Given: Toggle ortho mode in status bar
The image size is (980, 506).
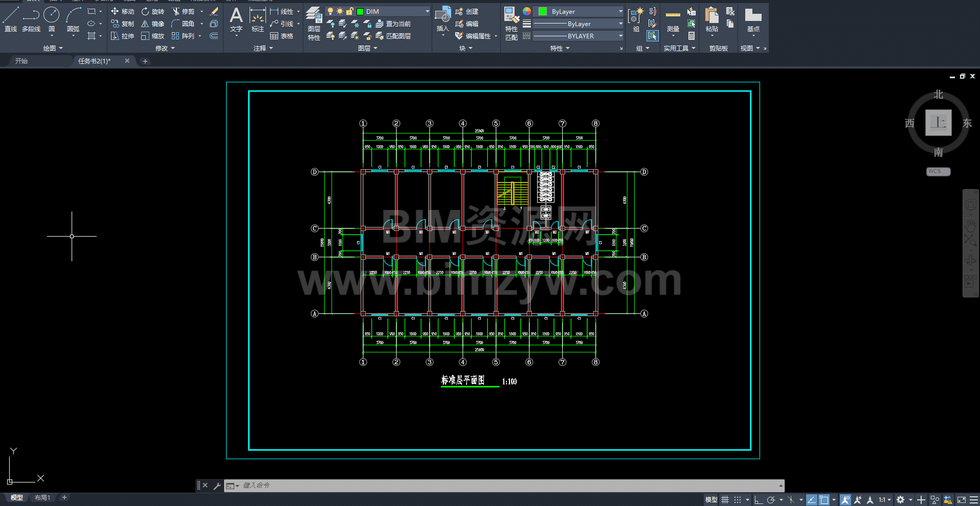Looking at the screenshot, I should (759, 500).
